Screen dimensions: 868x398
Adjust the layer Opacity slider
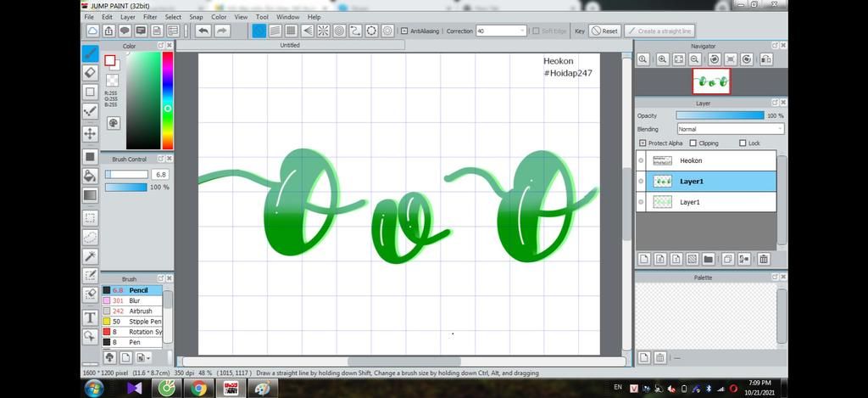coord(720,116)
